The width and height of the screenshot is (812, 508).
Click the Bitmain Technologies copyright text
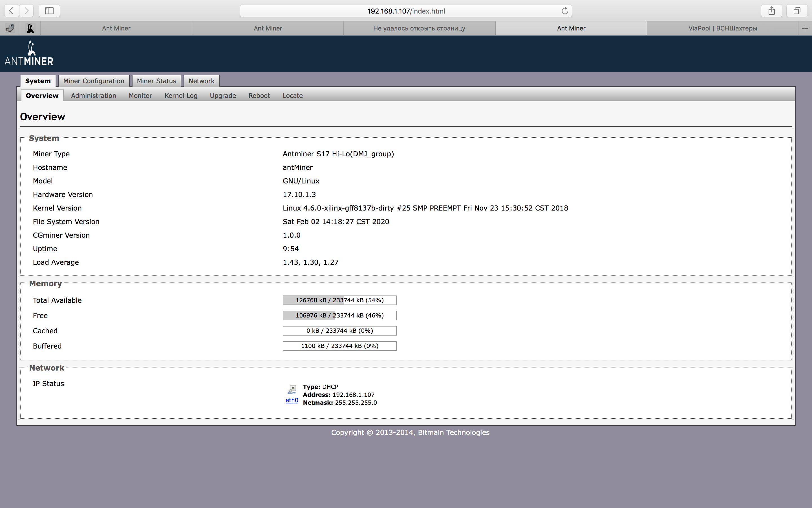(410, 432)
